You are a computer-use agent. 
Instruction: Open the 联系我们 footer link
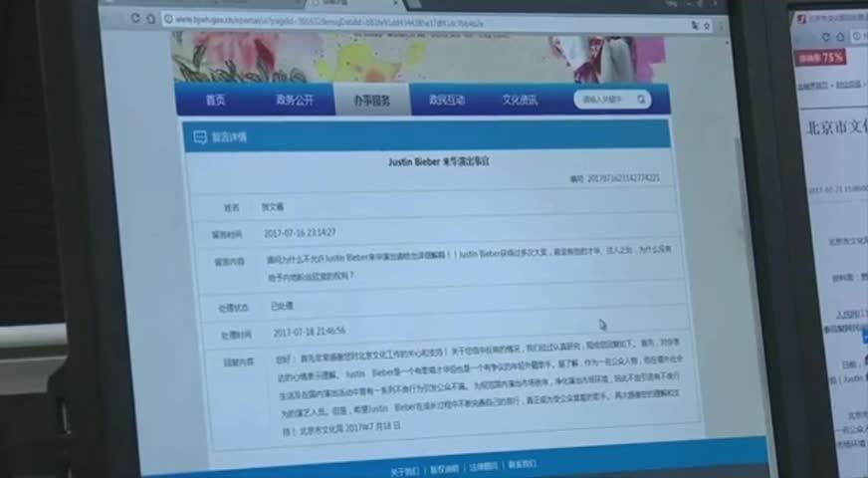click(x=522, y=464)
